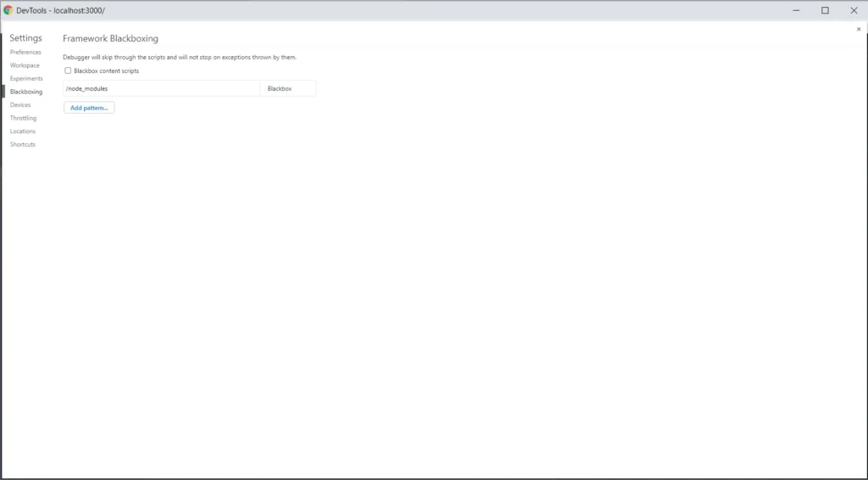Viewport: 868px width, 480px height.
Task: Click the Settings title
Action: click(25, 37)
